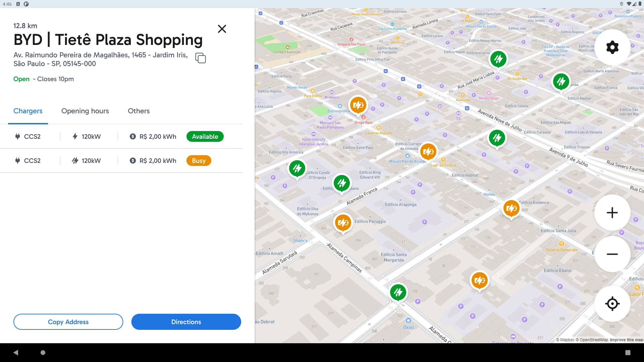Open the Mapbox attribution link
644x362 pixels.
pos(565,340)
